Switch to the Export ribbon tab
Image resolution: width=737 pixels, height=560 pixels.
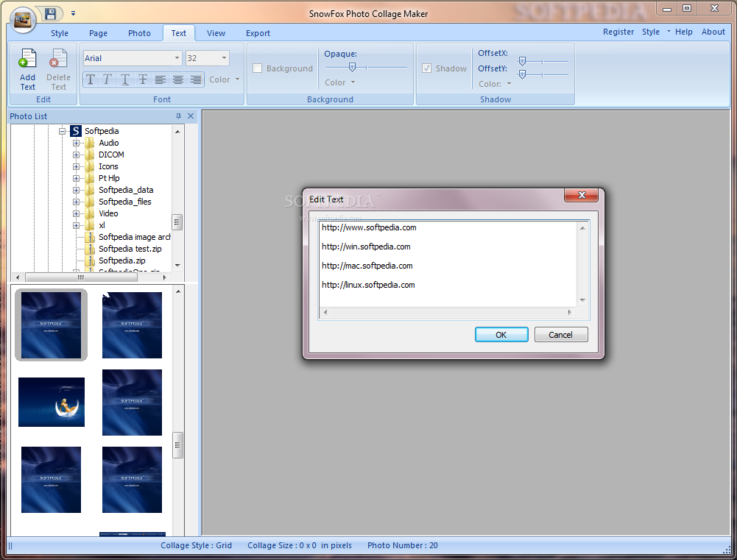258,33
